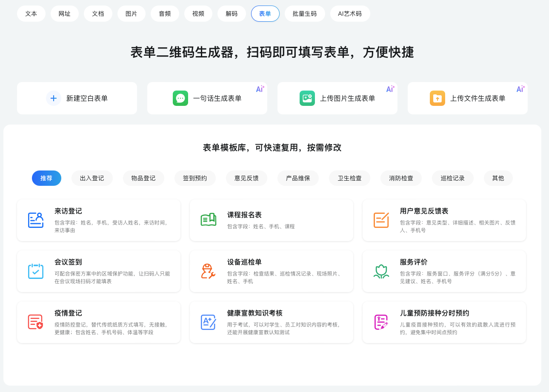Click the plus icon for new blank form
This screenshot has height=392, width=549.
(54, 98)
